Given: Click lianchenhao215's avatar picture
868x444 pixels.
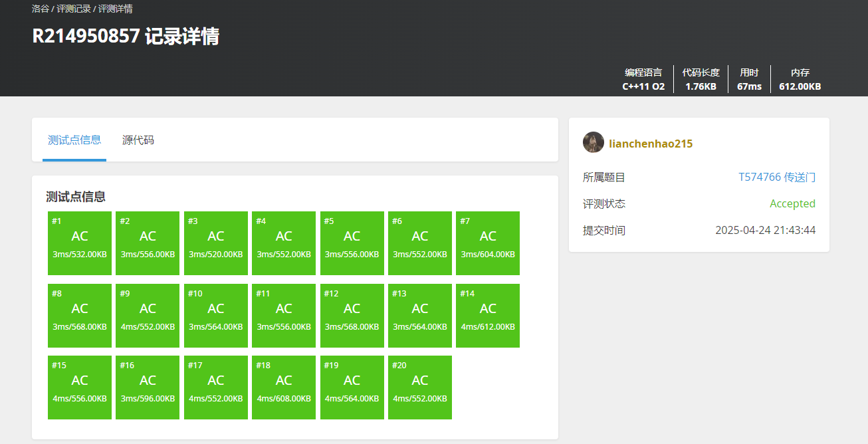Looking at the screenshot, I should coord(594,142).
